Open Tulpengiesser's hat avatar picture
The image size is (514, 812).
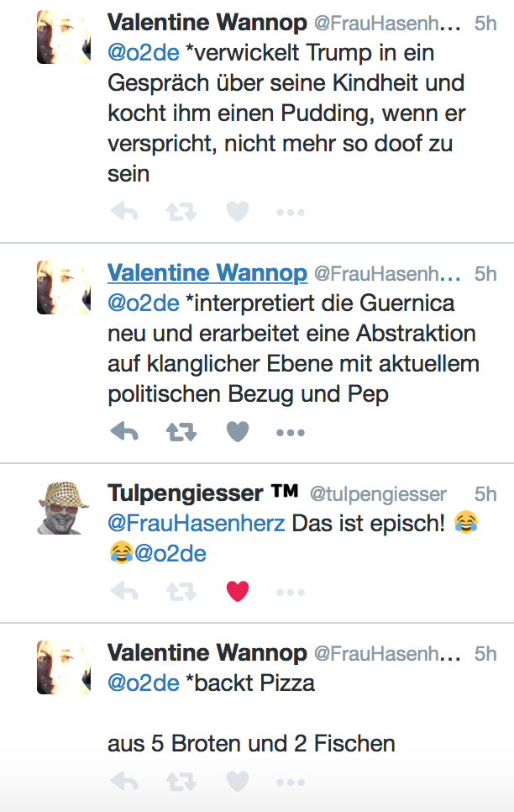pos(63,509)
